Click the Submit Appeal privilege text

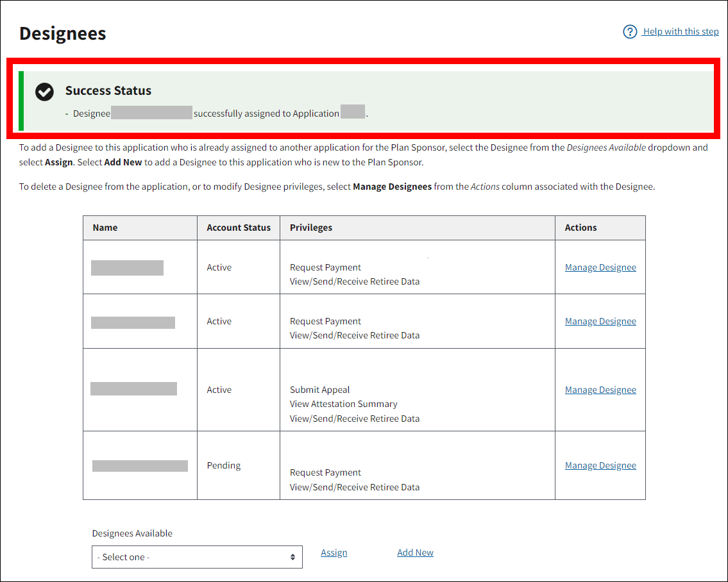tap(320, 390)
